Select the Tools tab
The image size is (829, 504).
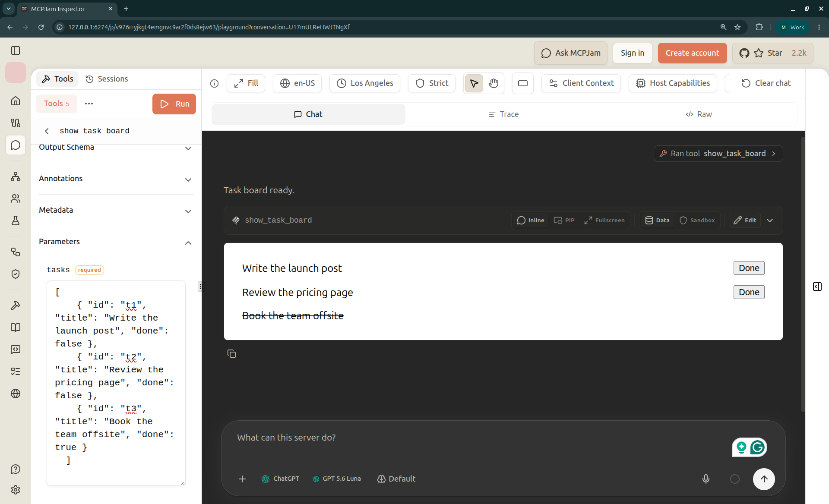click(x=57, y=79)
